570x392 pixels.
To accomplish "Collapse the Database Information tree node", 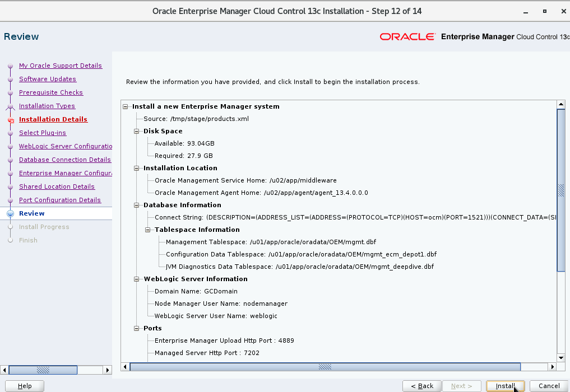I will coord(137,206).
